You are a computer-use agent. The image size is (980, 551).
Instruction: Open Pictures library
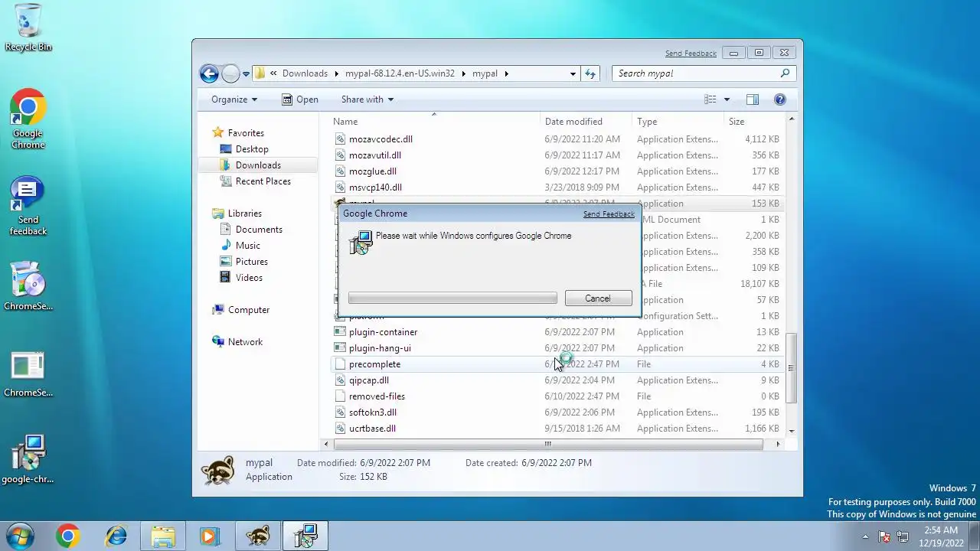coord(251,262)
